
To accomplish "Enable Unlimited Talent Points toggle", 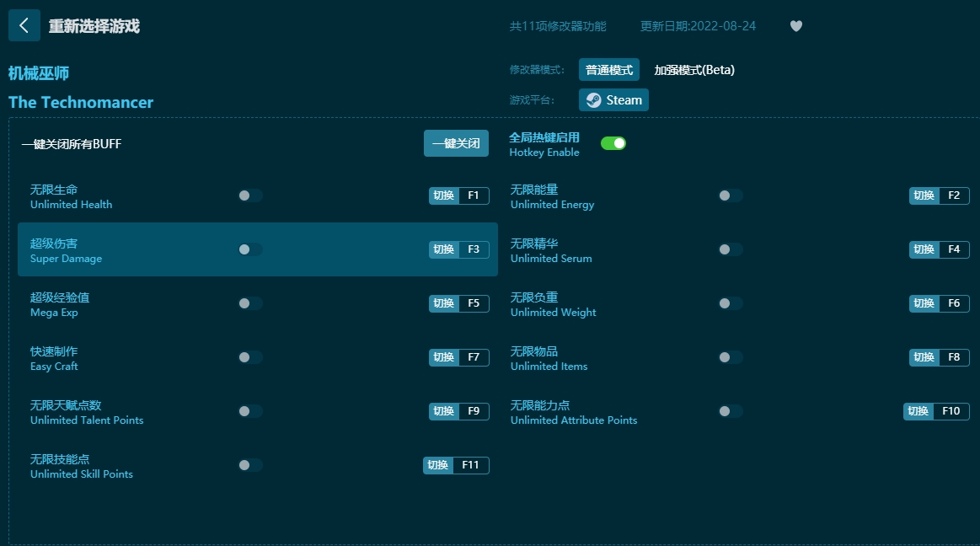I will click(250, 411).
